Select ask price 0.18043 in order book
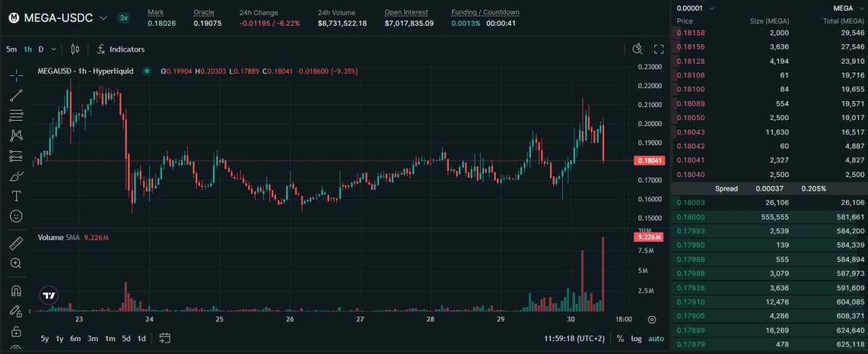This screenshot has width=868, height=354. click(x=690, y=132)
